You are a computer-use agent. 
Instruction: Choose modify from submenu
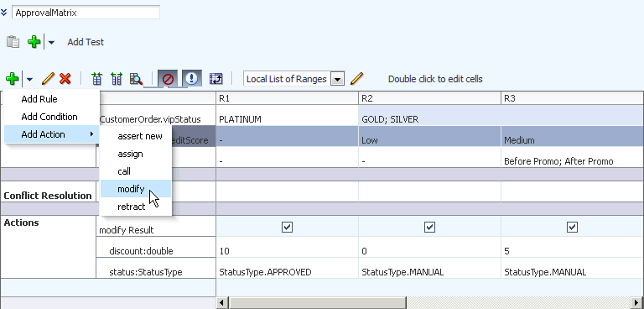point(136,189)
